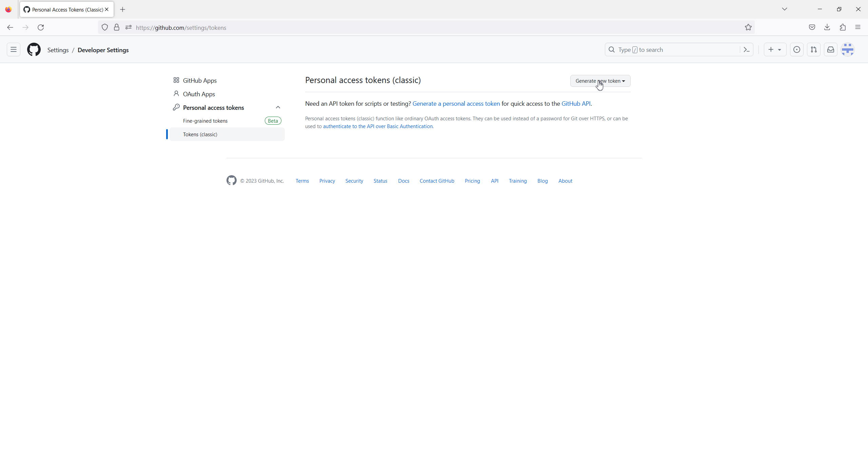Viewport: 868px width, 467px height.
Task: List all open browser tabs
Action: (785, 9)
